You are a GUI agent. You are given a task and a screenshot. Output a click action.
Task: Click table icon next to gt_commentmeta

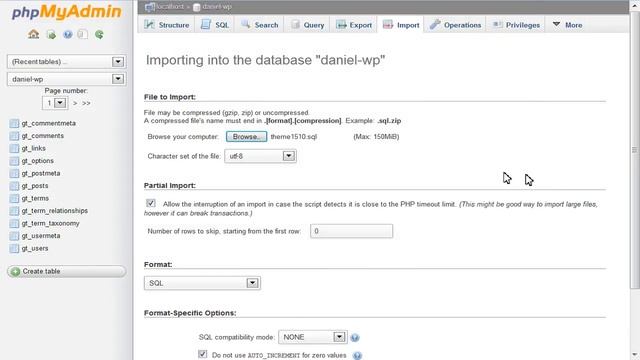click(14, 123)
